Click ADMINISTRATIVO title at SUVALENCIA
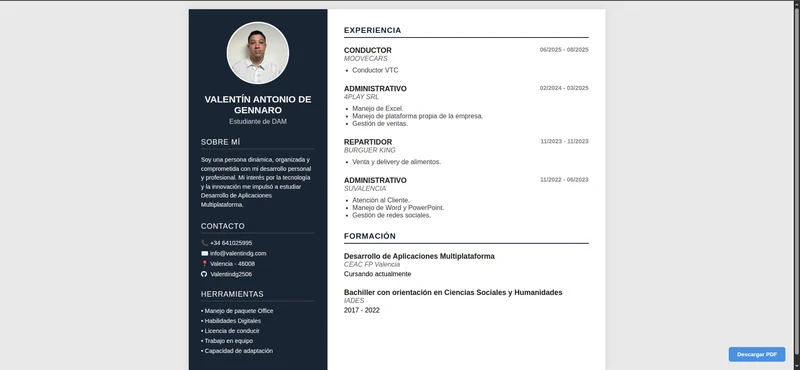800x370 pixels. pyautogui.click(x=375, y=180)
